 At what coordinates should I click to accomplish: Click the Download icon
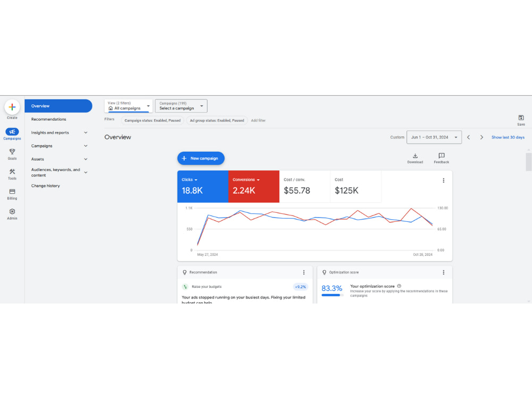point(415,156)
